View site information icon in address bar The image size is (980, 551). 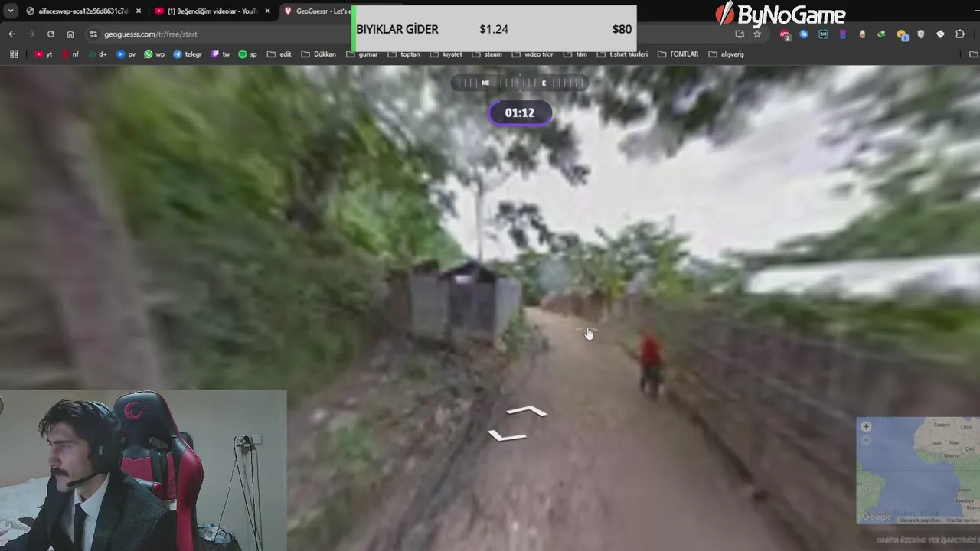point(93,34)
